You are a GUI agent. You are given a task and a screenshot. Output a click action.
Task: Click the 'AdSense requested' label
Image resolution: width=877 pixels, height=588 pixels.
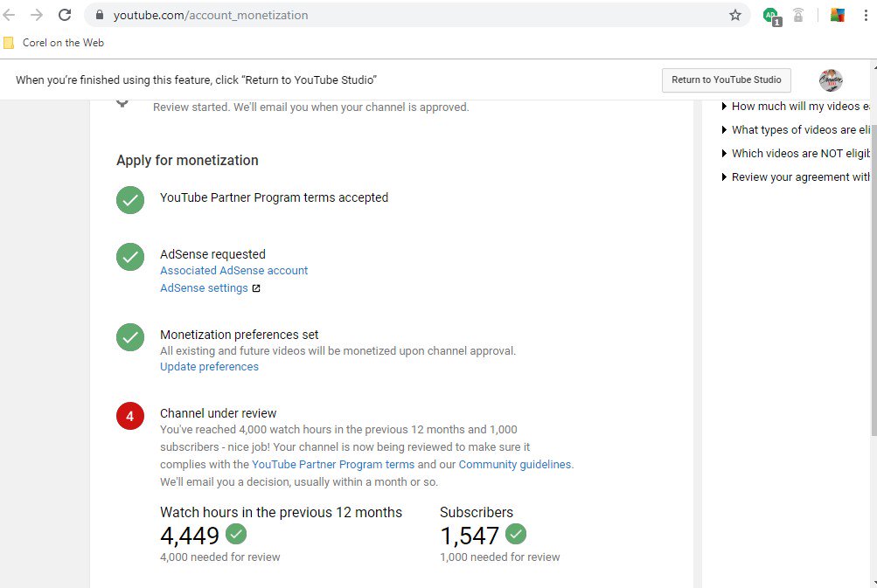[x=212, y=254]
